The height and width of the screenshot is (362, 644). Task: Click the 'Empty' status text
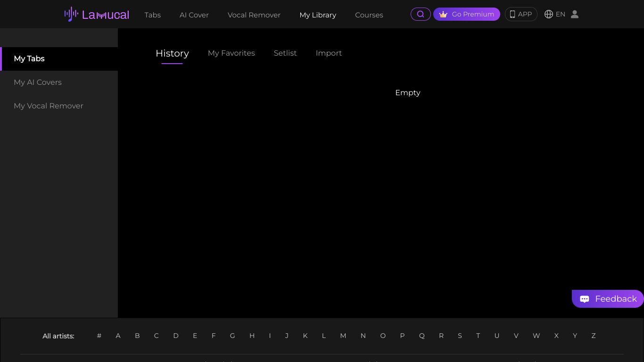click(x=408, y=93)
